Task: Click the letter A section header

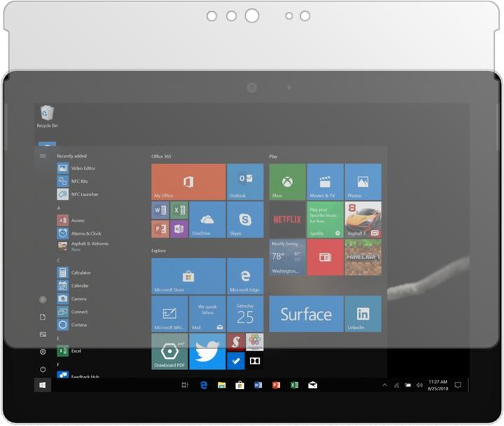Action: pyautogui.click(x=59, y=208)
